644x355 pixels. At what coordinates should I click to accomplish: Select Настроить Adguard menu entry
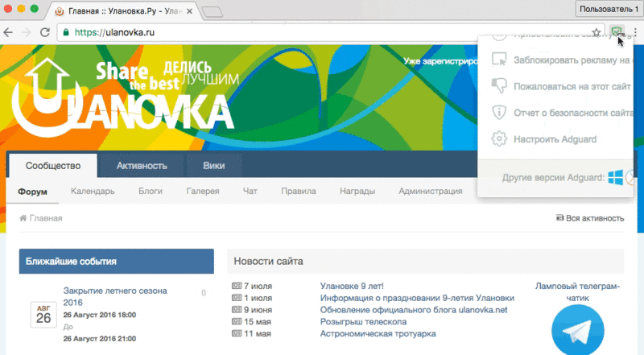click(x=555, y=138)
